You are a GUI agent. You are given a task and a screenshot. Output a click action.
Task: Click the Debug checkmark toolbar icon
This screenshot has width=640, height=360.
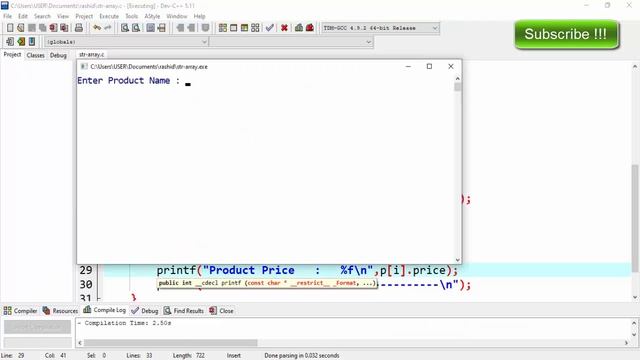coord(270,28)
